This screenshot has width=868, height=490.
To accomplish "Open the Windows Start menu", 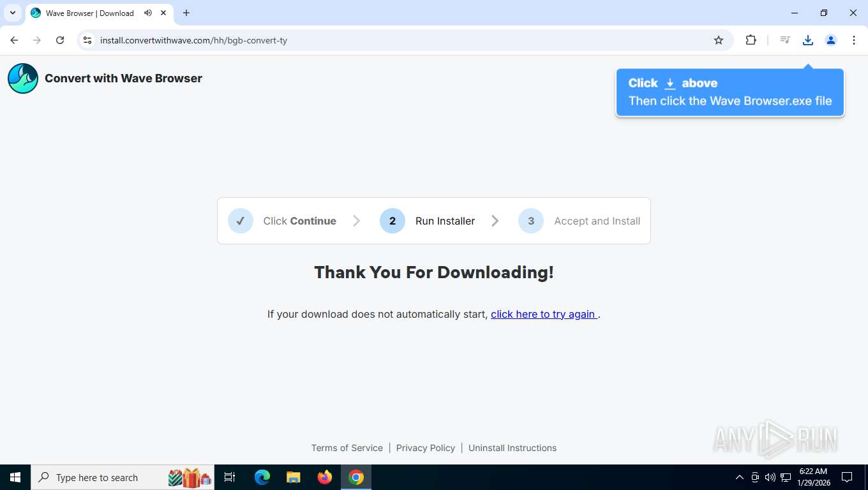I will tap(15, 477).
